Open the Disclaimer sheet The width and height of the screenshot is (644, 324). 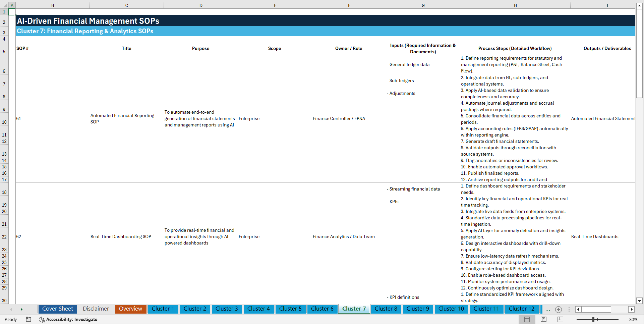coord(96,309)
